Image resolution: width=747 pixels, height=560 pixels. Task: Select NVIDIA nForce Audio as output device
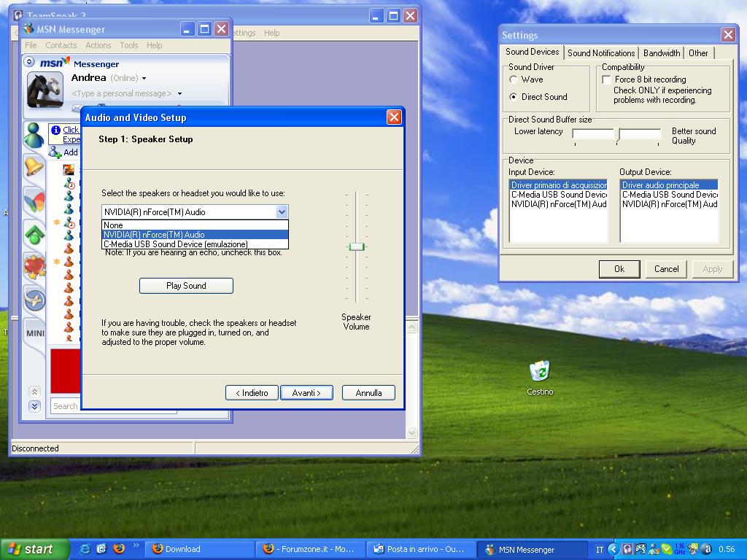(x=670, y=204)
